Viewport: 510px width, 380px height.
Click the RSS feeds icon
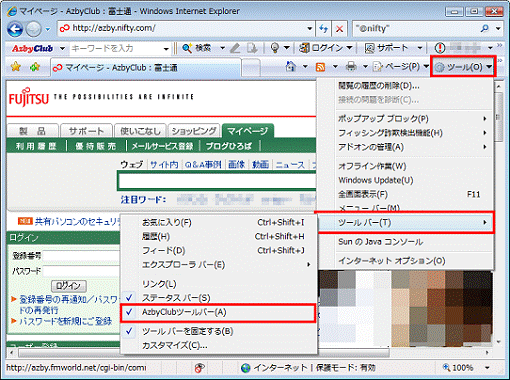pos(320,67)
